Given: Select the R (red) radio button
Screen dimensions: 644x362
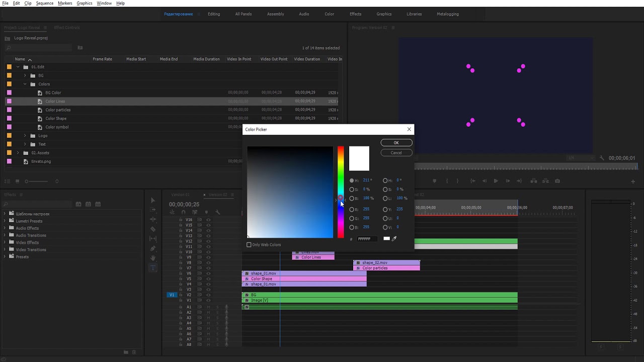Looking at the screenshot, I should point(352,210).
